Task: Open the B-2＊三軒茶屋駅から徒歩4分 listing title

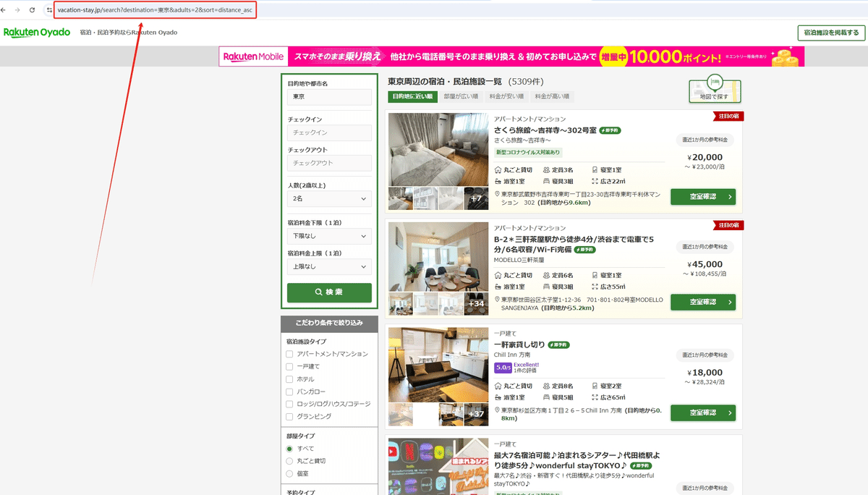Action: tap(574, 244)
